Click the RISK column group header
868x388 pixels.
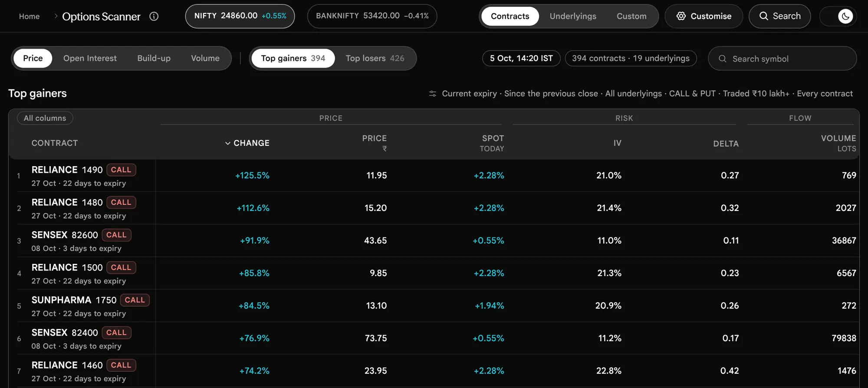[x=624, y=118]
